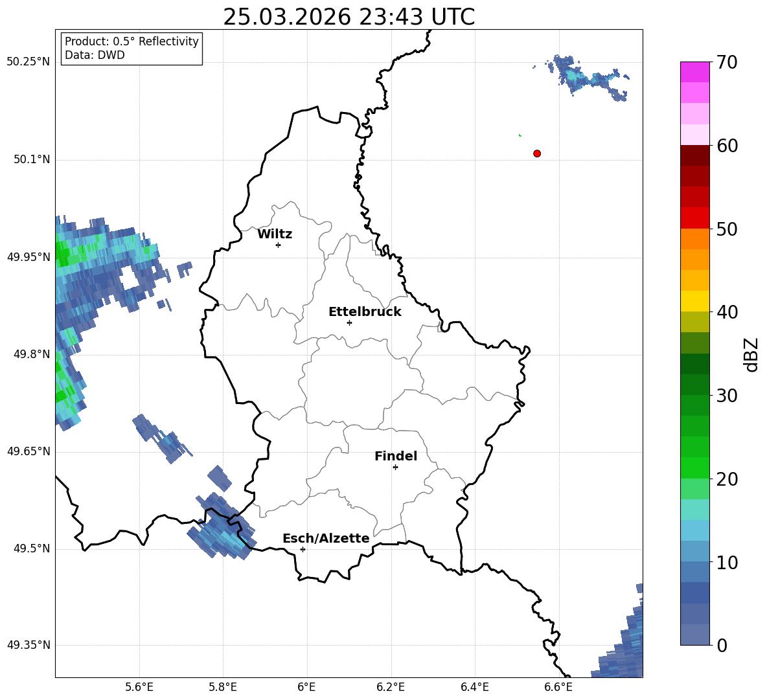Click the 6°E longitude label
This screenshot has width=767, height=700.
coord(306,688)
